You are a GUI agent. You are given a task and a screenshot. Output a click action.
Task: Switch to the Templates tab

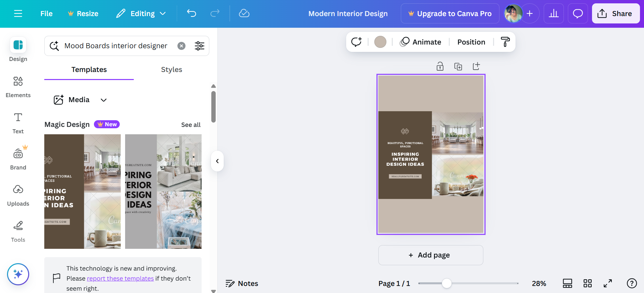(89, 70)
